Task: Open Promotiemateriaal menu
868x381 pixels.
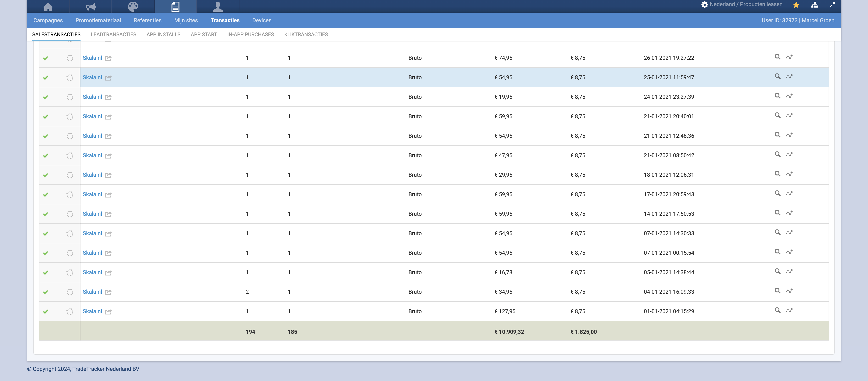Action: (x=98, y=20)
